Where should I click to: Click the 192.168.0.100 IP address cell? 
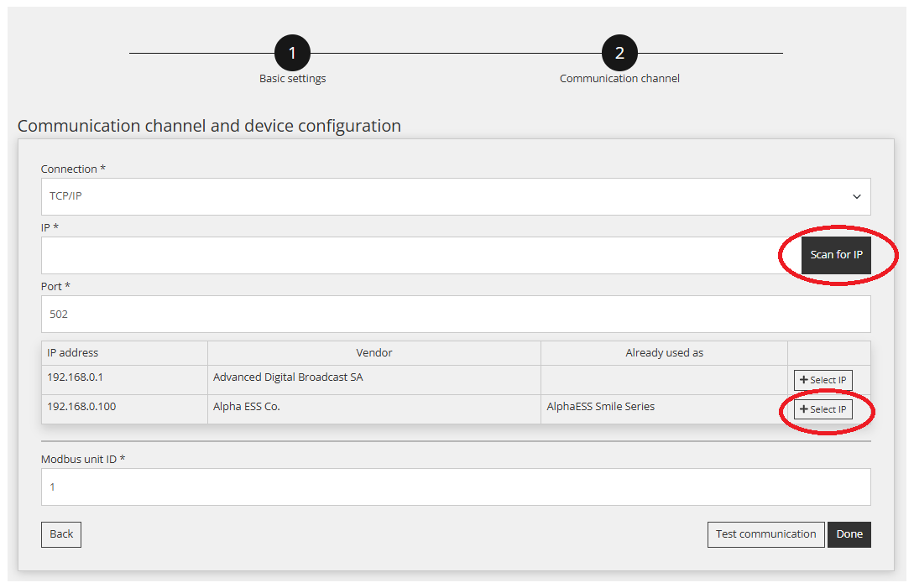tap(125, 409)
